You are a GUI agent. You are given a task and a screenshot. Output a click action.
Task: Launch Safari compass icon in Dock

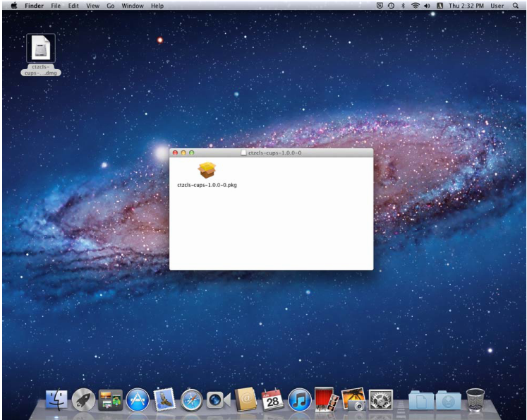(192, 400)
